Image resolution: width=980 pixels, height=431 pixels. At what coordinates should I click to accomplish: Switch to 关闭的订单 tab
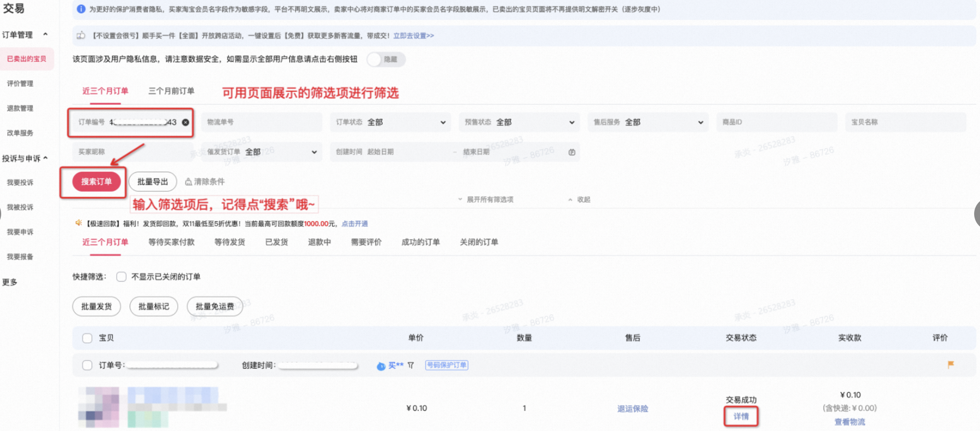coord(479,242)
